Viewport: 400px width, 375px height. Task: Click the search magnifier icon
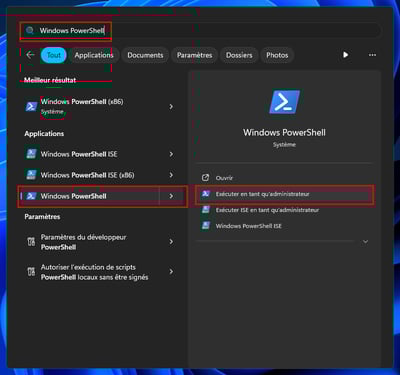(30, 31)
